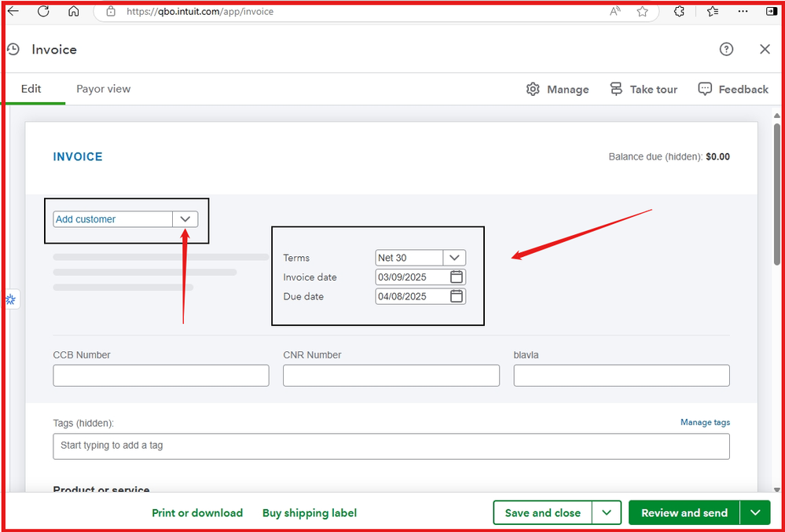Click the Review and send button
Screen dimensions: 785x532
684,512
